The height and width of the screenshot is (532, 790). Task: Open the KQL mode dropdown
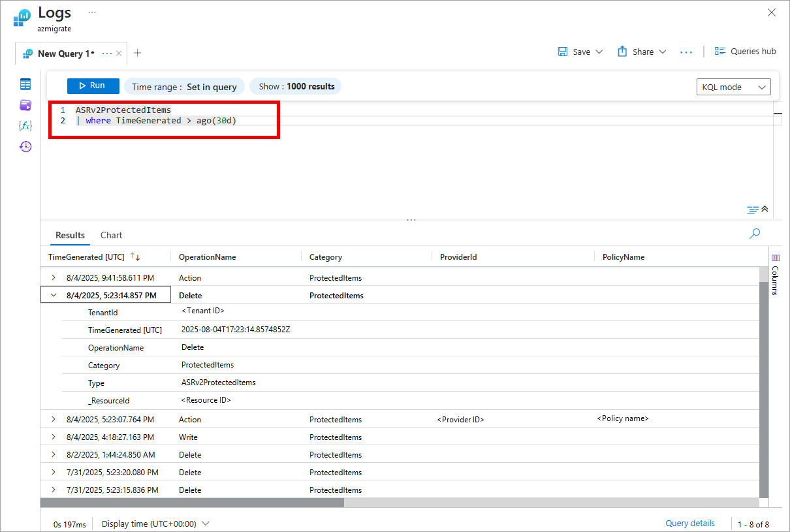pos(733,87)
